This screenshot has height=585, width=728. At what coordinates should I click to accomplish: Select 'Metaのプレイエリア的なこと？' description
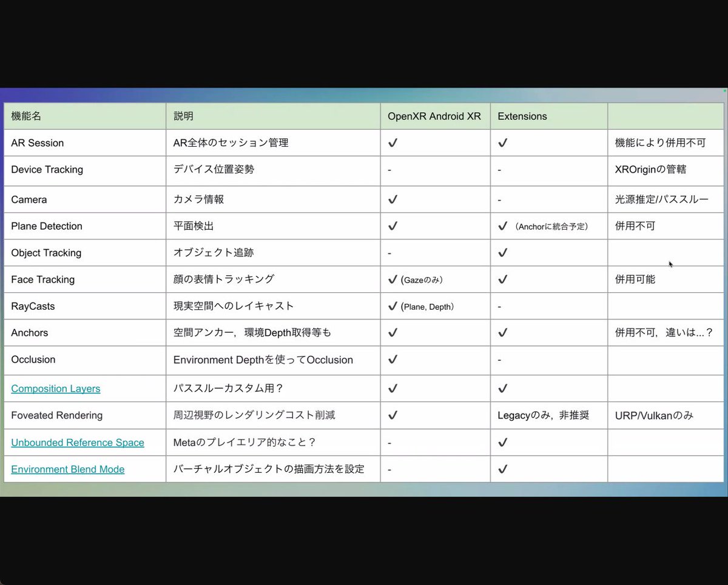pyautogui.click(x=245, y=443)
